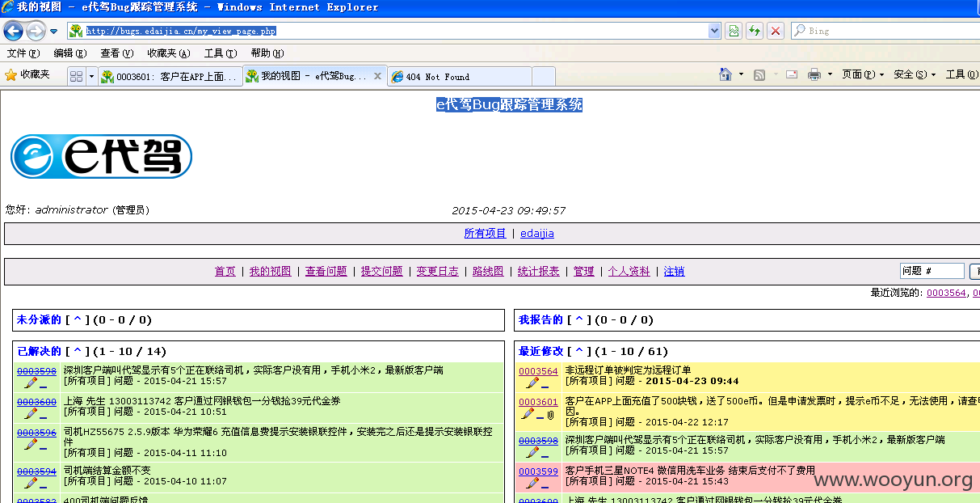This screenshot has width=980, height=503.
Task: Expand the Home button dropdown arrow
Action: (741, 74)
